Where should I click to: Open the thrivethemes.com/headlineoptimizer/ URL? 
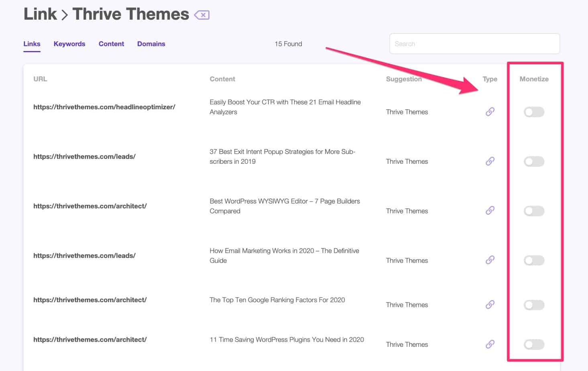[x=104, y=107]
